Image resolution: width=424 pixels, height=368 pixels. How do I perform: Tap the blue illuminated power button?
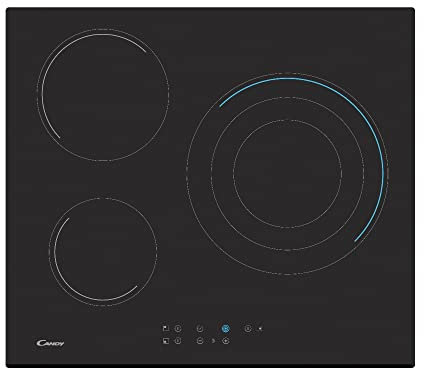click(x=226, y=329)
